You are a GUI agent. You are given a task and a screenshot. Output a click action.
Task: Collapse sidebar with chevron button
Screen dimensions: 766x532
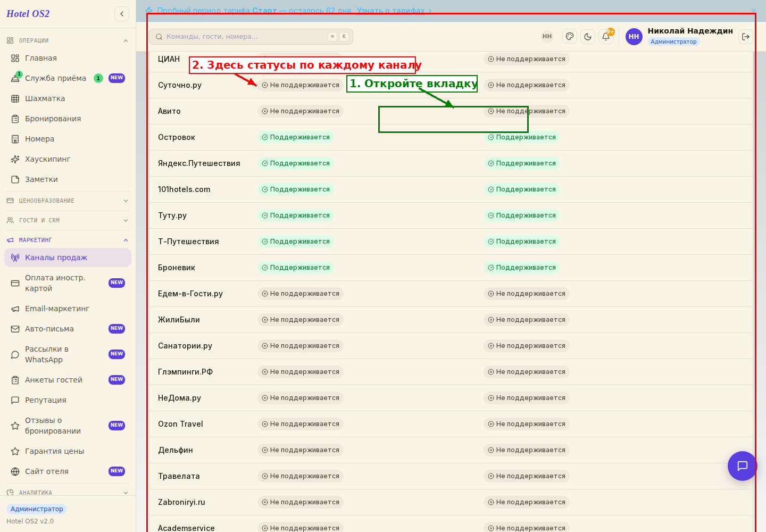click(122, 14)
